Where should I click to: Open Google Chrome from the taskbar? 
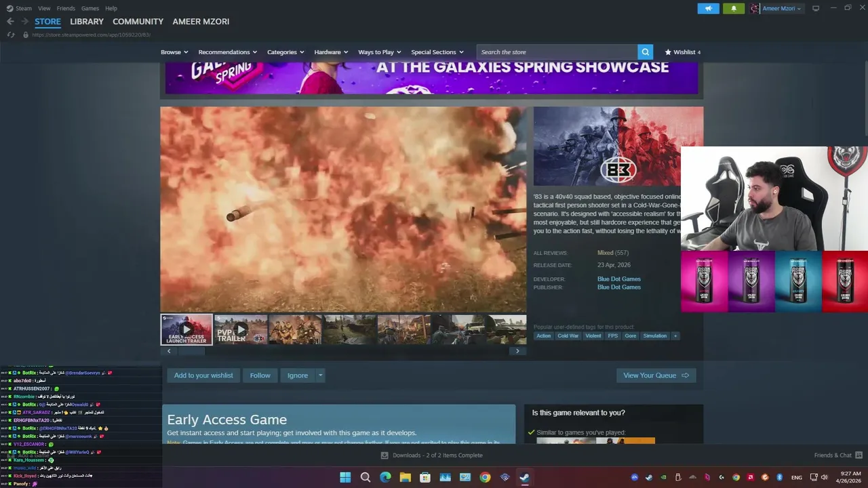point(485,477)
